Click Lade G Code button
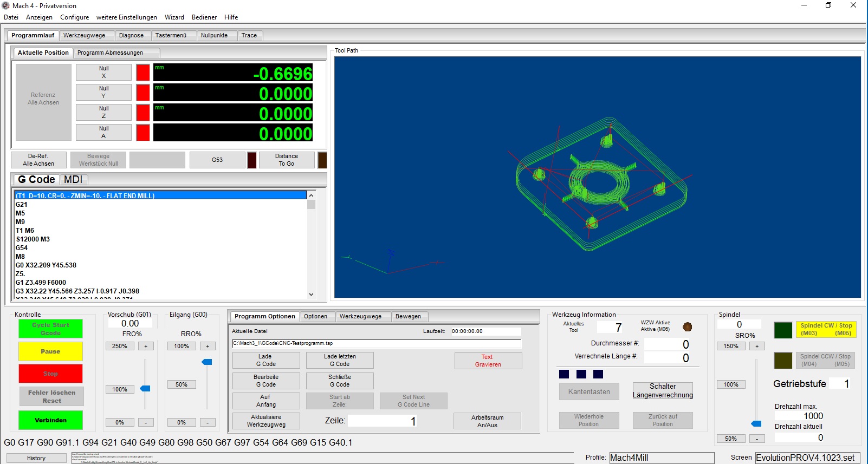This screenshot has height=464, width=868. (265, 360)
